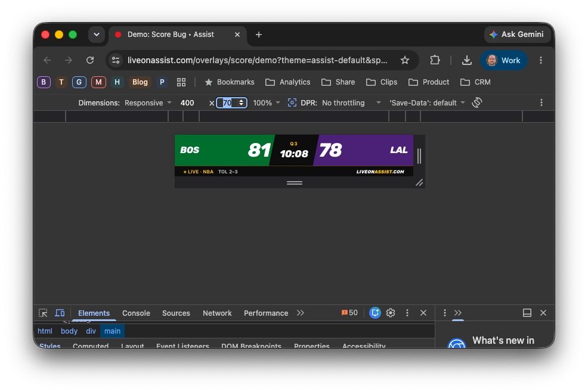
Task: Activate the inspect element picker
Action: pos(43,313)
